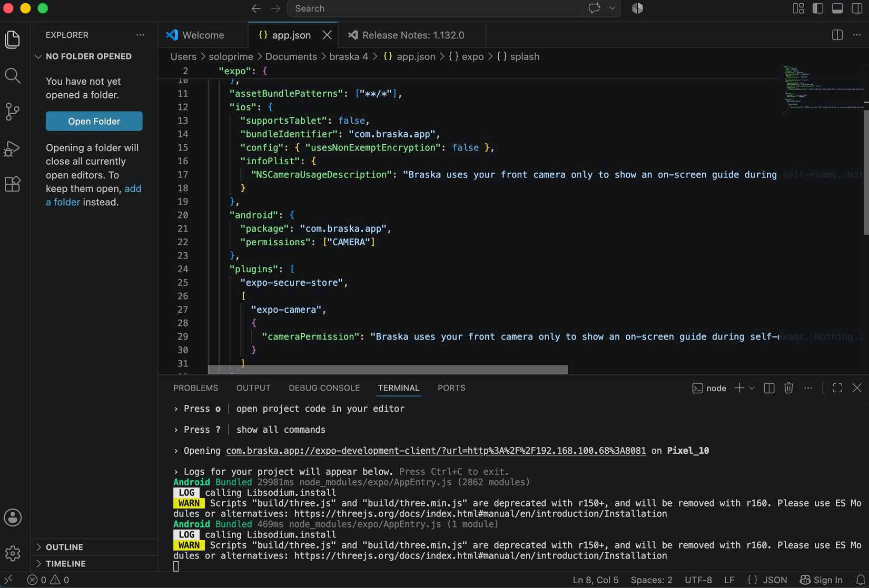Close the app.json tab
The image size is (869, 588).
click(x=327, y=35)
